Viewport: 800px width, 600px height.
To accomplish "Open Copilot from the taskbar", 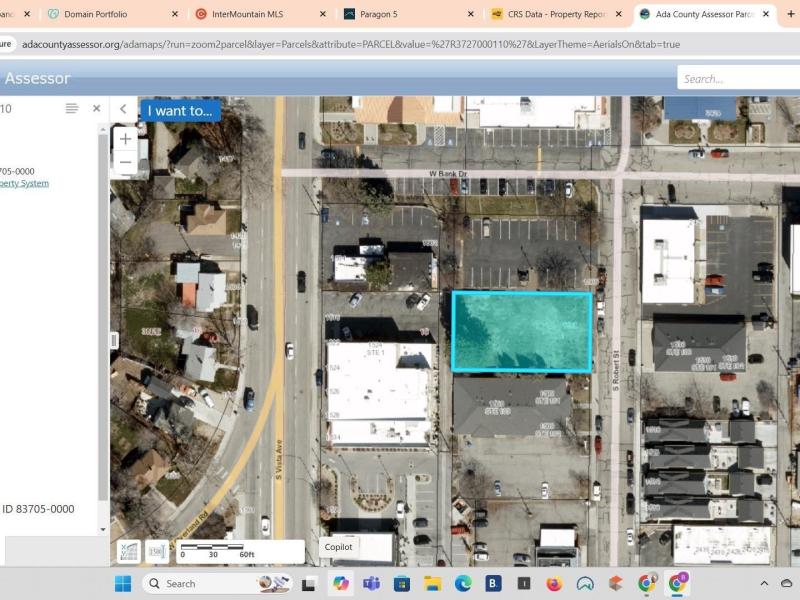I will (x=341, y=583).
